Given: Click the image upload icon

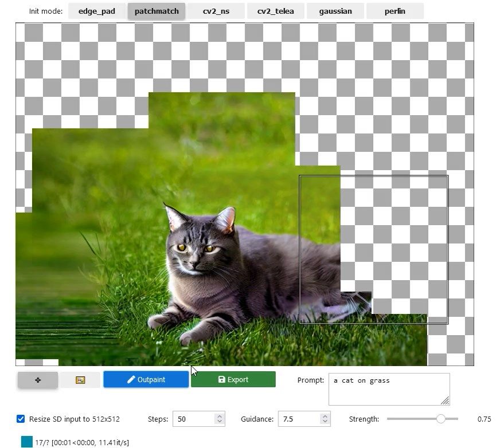Looking at the screenshot, I should coord(80,379).
